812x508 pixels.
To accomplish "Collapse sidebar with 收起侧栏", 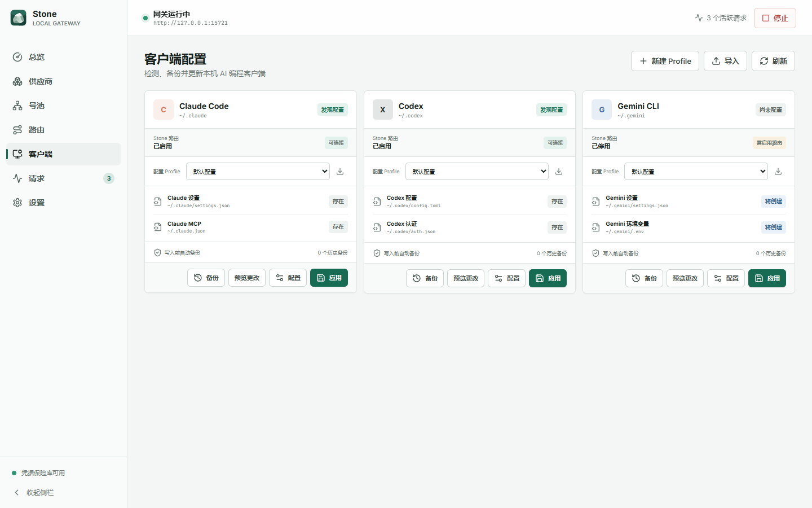I will point(34,493).
